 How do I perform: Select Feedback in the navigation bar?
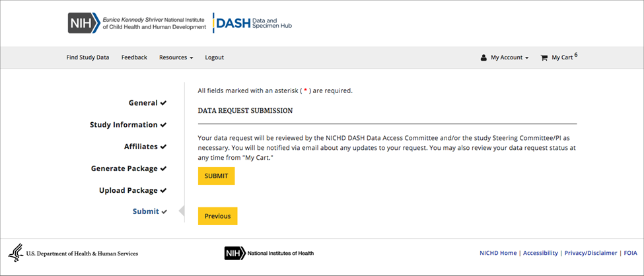pyautogui.click(x=134, y=57)
